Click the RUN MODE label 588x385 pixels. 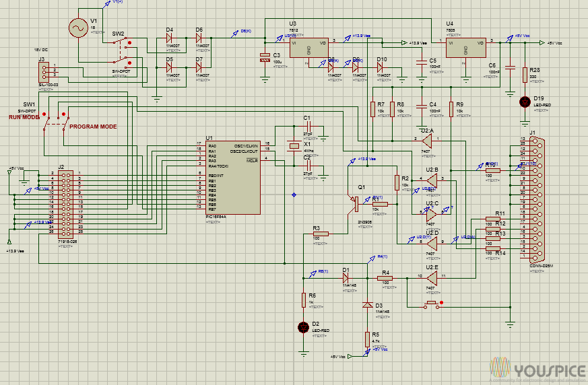tap(24, 117)
